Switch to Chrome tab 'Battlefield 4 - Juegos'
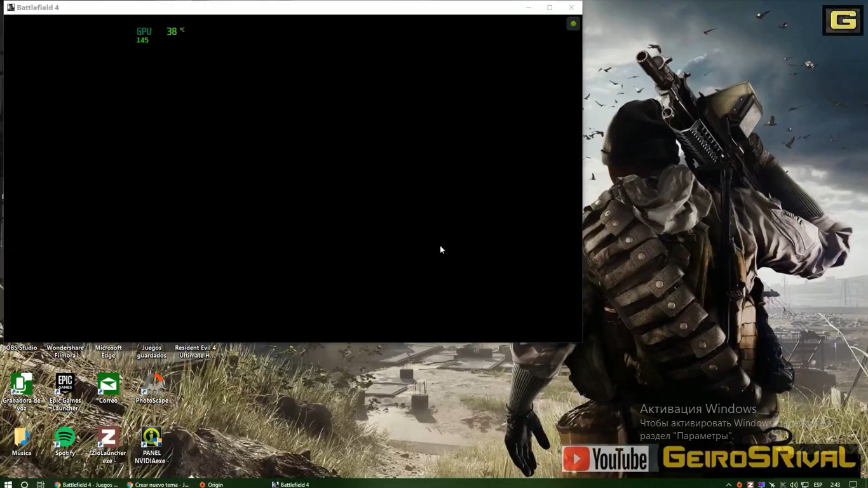The width and height of the screenshot is (868, 488). point(86,484)
